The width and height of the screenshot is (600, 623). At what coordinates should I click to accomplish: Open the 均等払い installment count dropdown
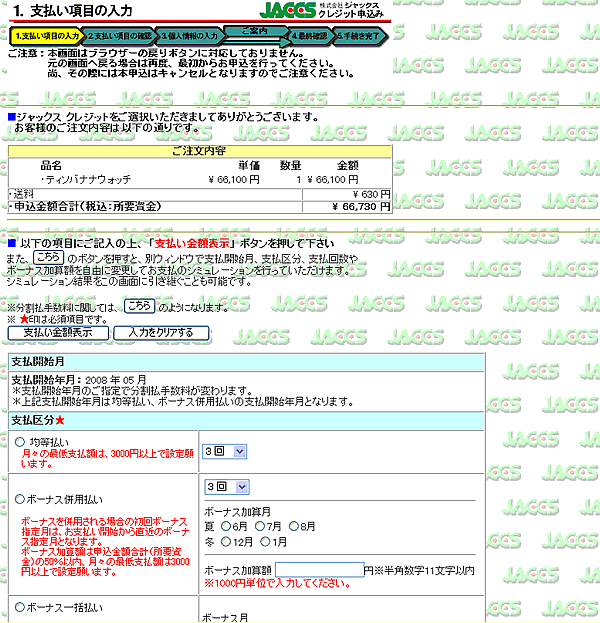click(x=225, y=451)
